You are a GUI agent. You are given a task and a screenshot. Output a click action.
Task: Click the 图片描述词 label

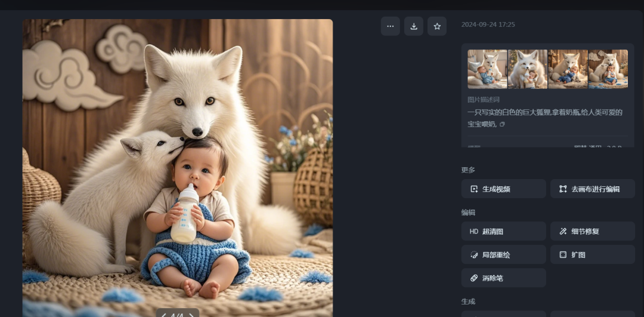tap(484, 100)
